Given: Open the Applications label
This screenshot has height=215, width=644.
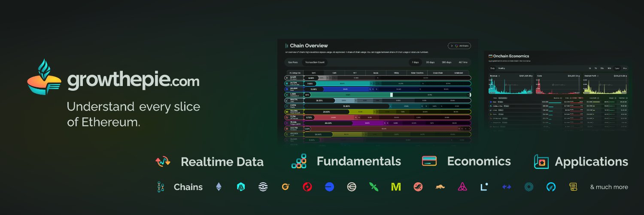Looking at the screenshot, I should pyautogui.click(x=591, y=162).
